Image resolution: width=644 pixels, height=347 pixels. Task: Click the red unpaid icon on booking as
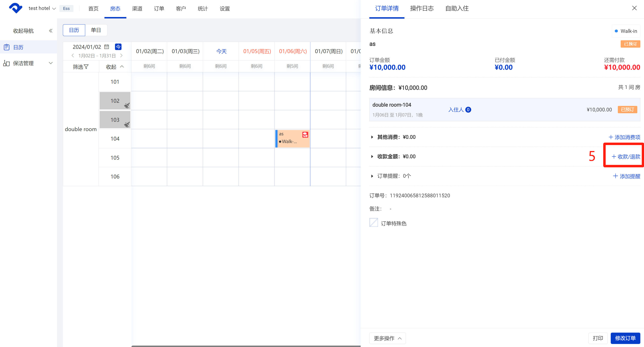click(305, 135)
